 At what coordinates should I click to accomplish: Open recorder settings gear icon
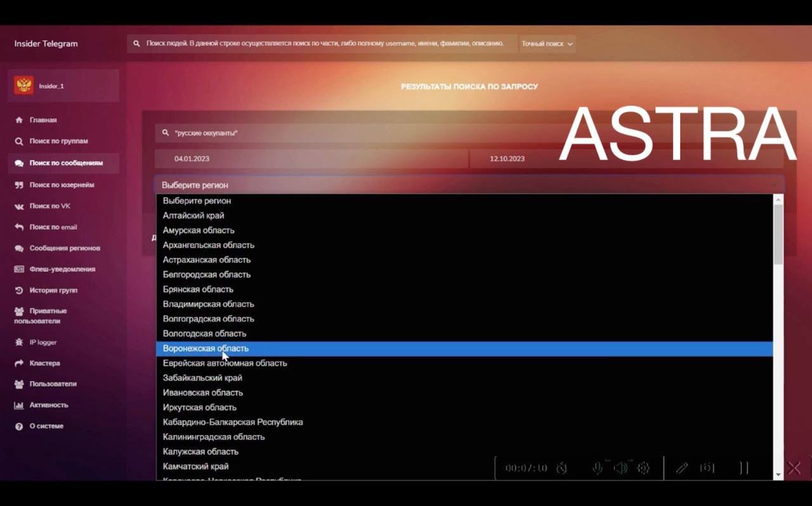(x=643, y=468)
